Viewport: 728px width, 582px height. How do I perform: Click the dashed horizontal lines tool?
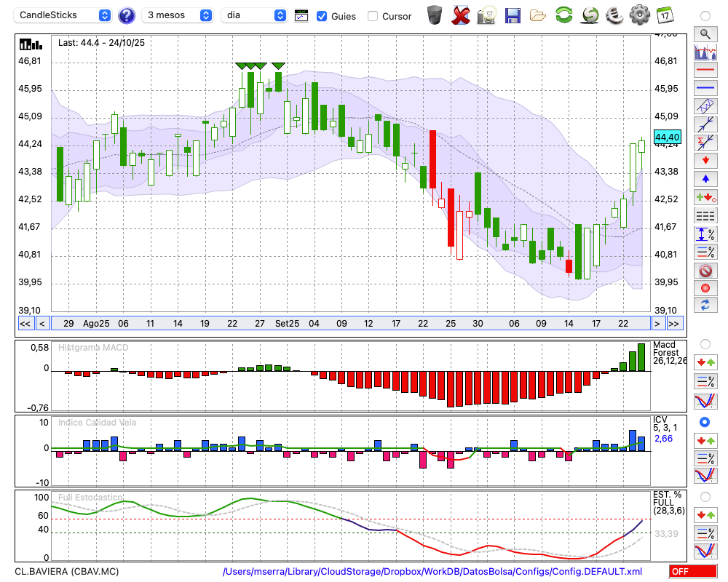coord(705,215)
